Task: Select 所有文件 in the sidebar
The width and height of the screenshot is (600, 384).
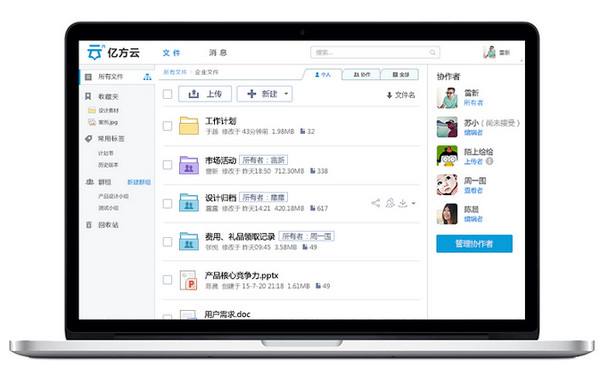Action: (x=111, y=77)
